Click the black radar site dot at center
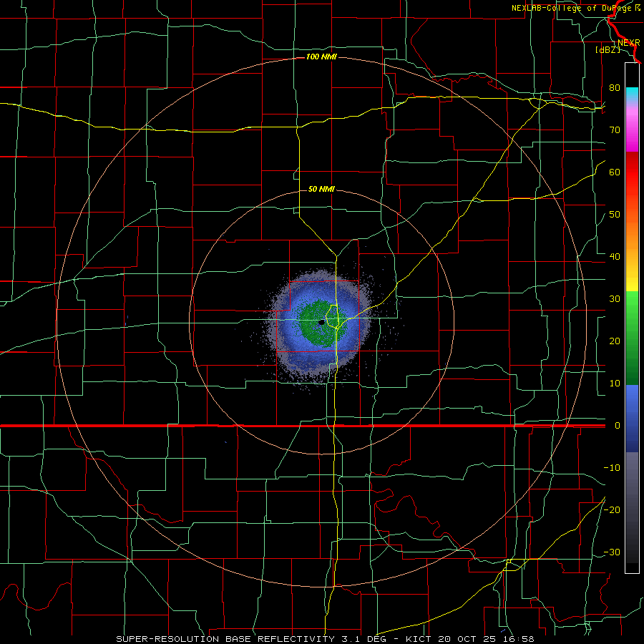Screen dimensions: 644x644 pyautogui.click(x=321, y=323)
